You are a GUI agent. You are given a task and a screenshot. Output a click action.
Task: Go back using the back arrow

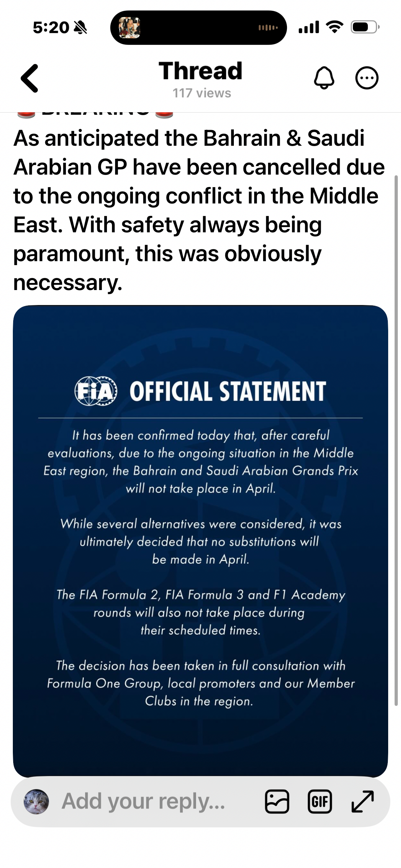pos(30,78)
